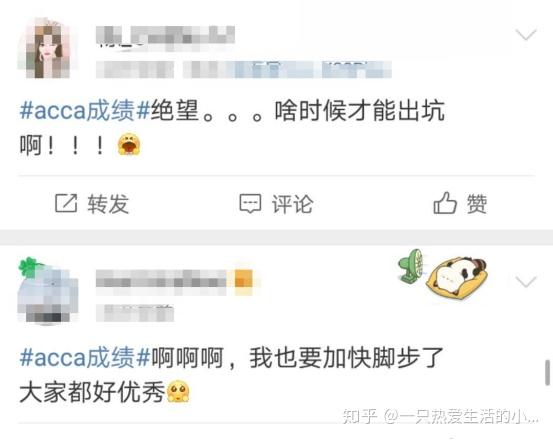Tap the crying emoji in first post
The width and height of the screenshot is (553, 440).
point(129,144)
